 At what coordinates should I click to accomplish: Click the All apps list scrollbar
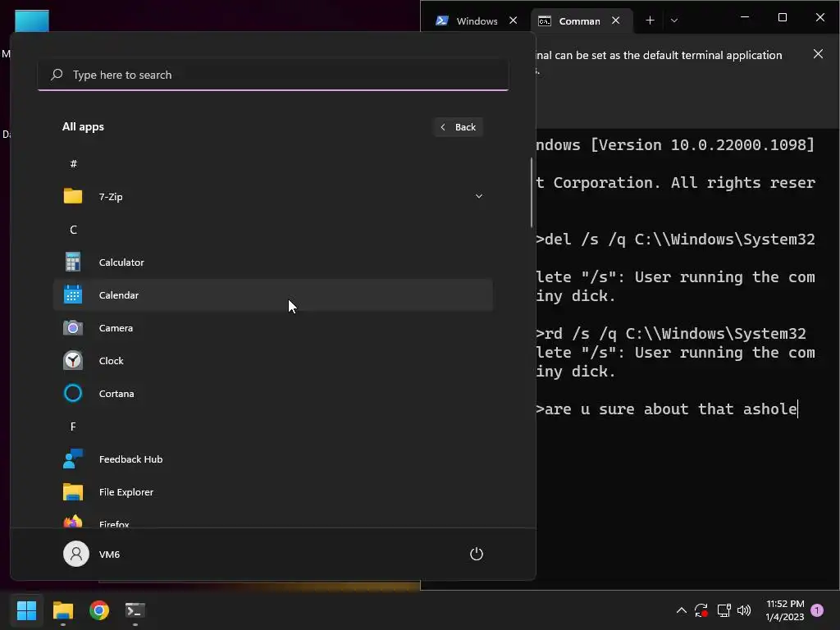[x=532, y=192]
